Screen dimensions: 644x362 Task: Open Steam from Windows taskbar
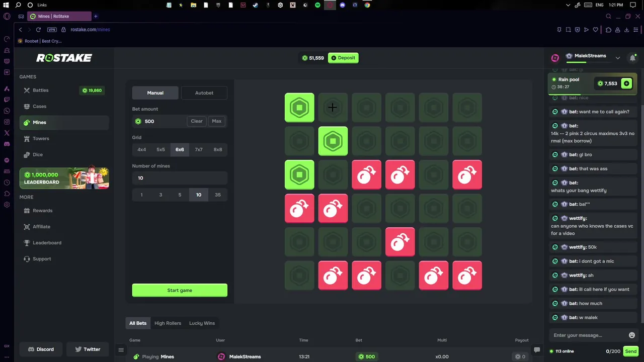coord(255,5)
